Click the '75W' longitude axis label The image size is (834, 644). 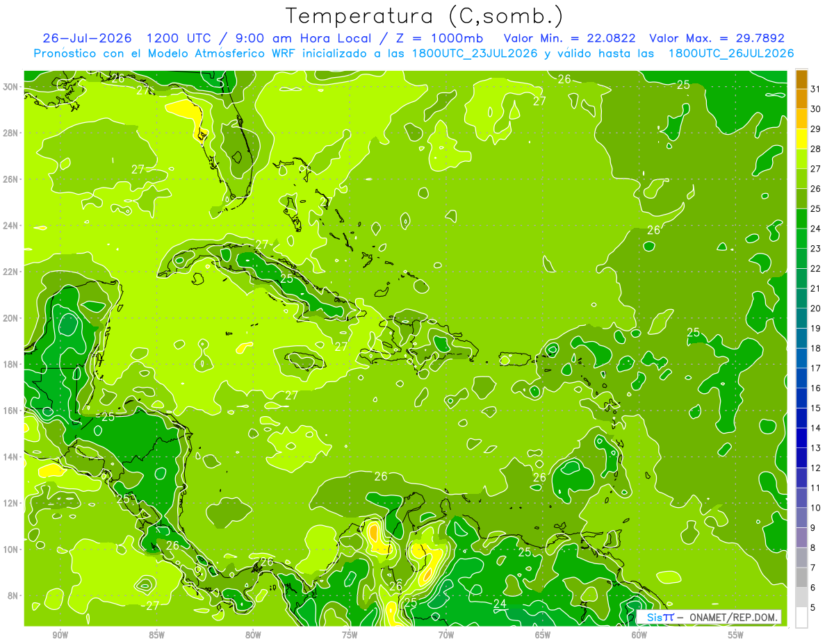pyautogui.click(x=350, y=635)
